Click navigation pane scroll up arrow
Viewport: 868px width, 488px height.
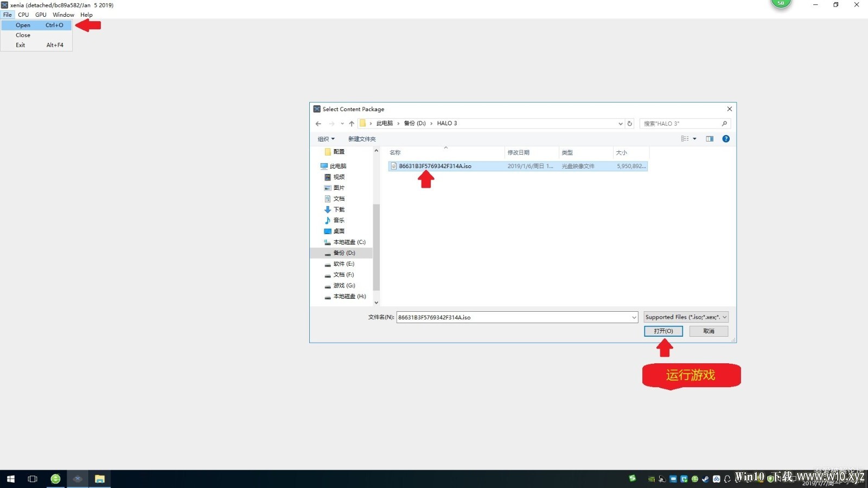point(376,151)
